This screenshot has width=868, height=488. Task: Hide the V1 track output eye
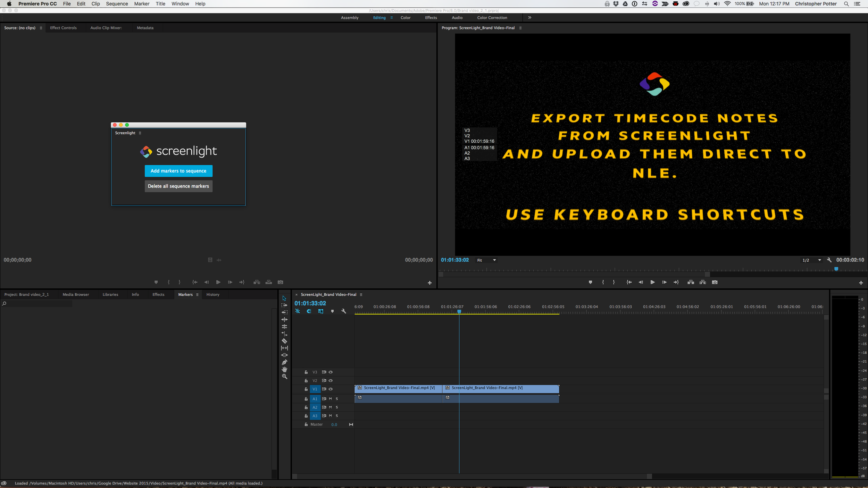(x=331, y=389)
